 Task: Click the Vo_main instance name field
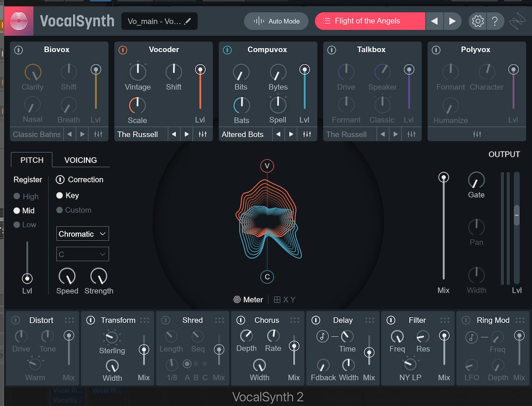[160, 21]
